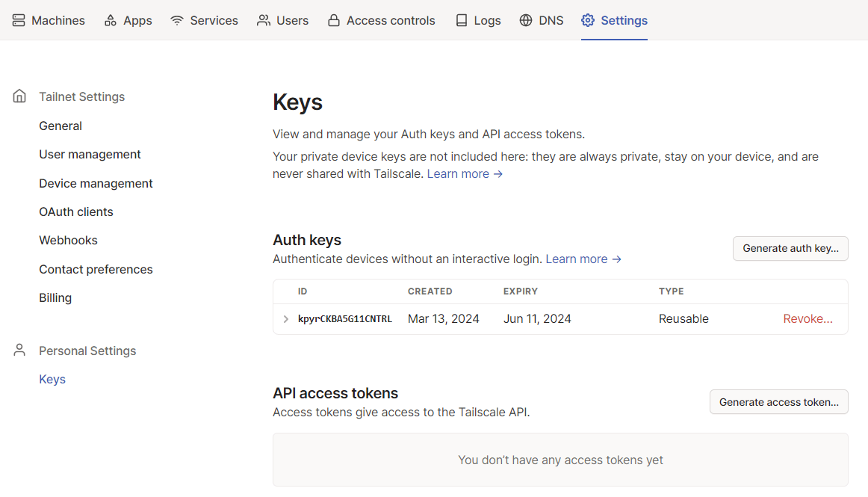Screen dimensions: 868x497
Task: Click the Machines server icon
Action: pyautogui.click(x=19, y=20)
